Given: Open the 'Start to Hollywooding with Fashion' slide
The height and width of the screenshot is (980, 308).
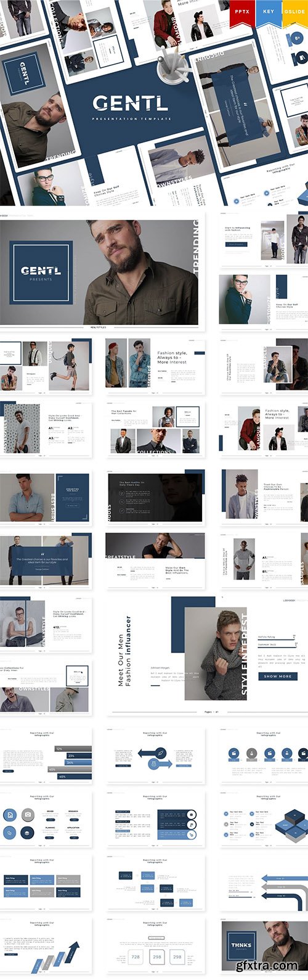Looking at the screenshot, I should tap(265, 241).
